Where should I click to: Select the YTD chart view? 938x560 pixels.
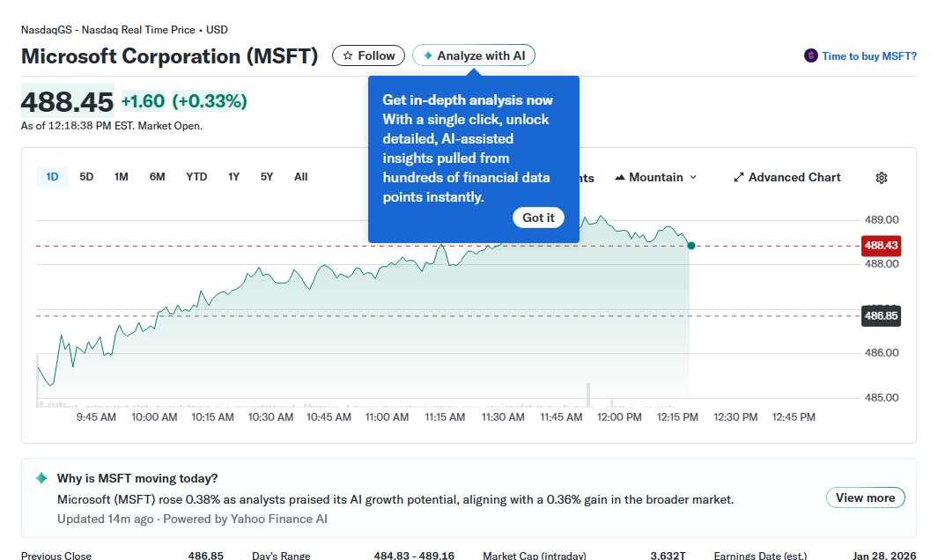196,176
